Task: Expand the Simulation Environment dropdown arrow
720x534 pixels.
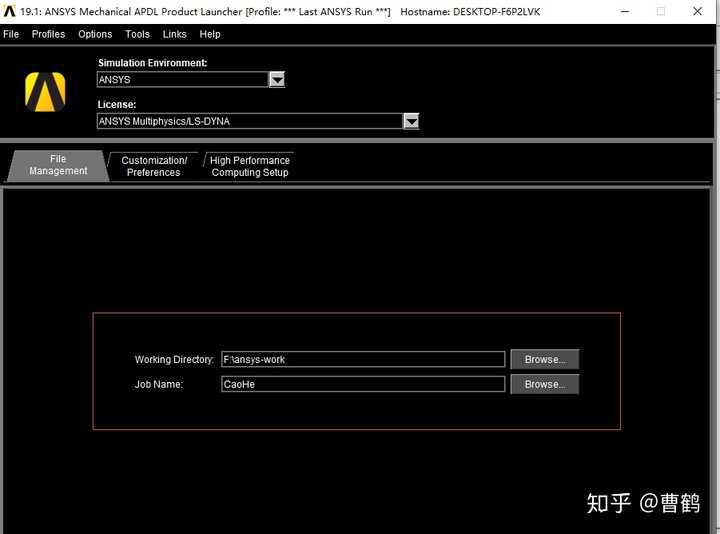Action: (277, 80)
